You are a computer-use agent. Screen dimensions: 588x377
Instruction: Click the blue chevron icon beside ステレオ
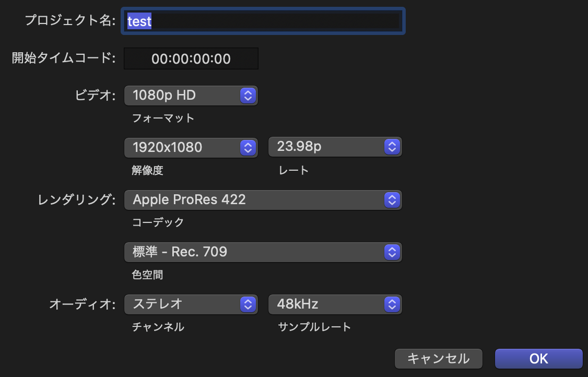pos(248,304)
